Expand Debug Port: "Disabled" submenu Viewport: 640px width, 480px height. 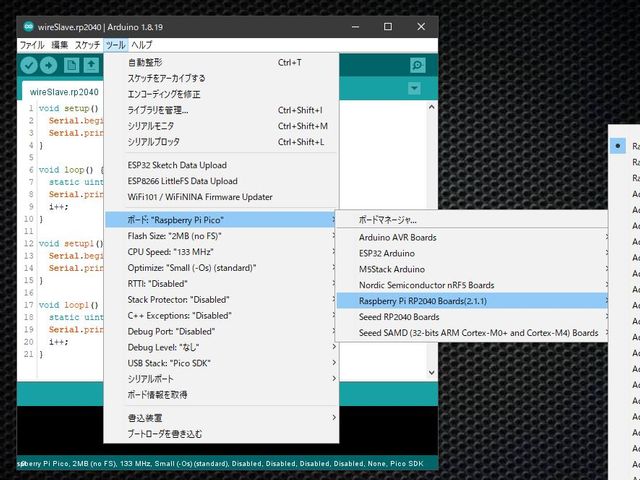pyautogui.click(x=221, y=331)
